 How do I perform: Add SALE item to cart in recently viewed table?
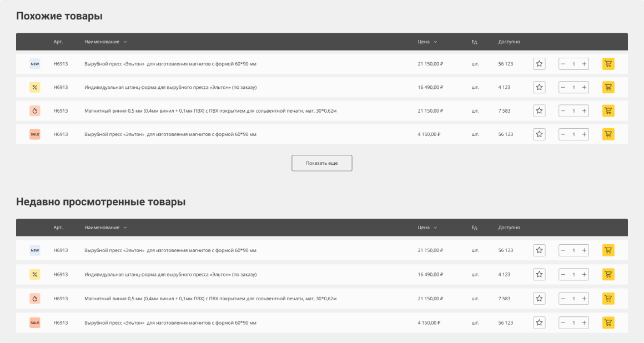click(608, 322)
